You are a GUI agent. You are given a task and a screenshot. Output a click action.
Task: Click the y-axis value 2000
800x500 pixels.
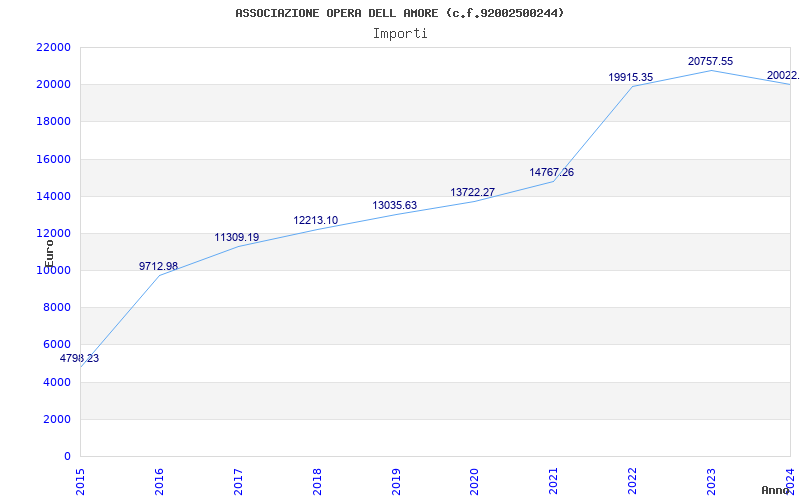click(x=56, y=420)
